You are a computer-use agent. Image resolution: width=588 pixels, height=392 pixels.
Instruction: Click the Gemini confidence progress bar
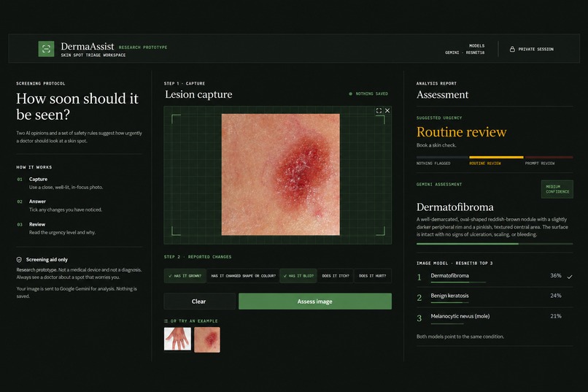point(495,244)
